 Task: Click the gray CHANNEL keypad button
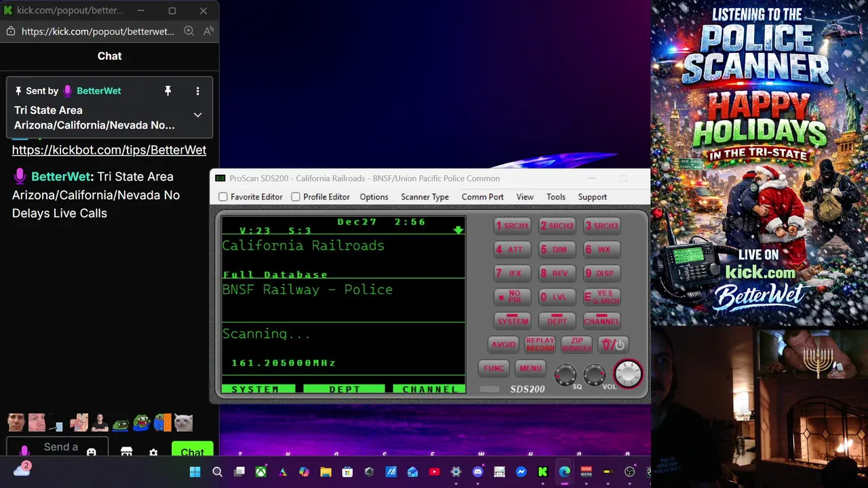(601, 320)
